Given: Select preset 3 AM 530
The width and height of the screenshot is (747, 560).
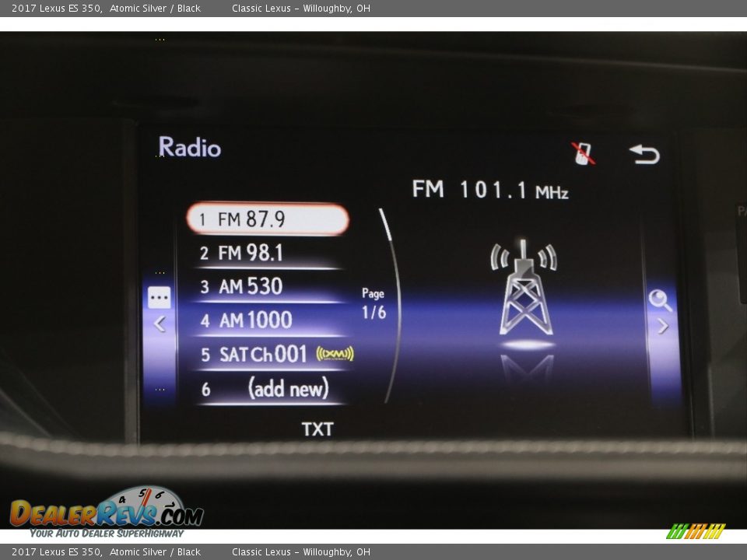Looking at the screenshot, I should tap(268, 287).
